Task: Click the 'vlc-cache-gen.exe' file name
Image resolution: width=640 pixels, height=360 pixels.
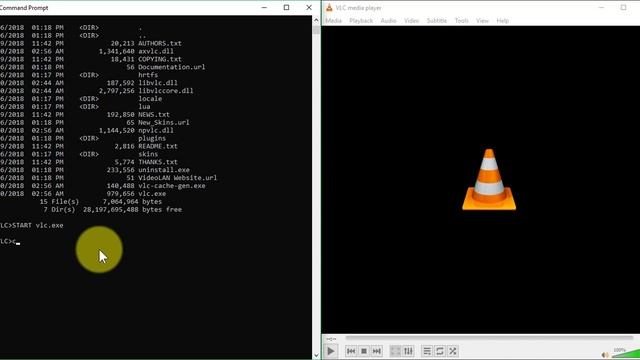Action: coord(171,186)
